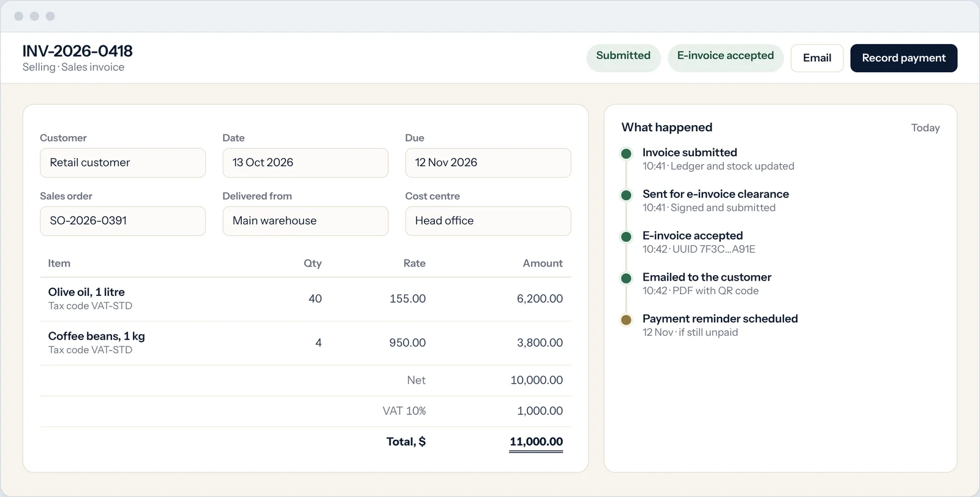The width and height of the screenshot is (980, 497).
Task: Click the 'Selling · Sales invoice' breadcrumb
Action: coord(73,67)
